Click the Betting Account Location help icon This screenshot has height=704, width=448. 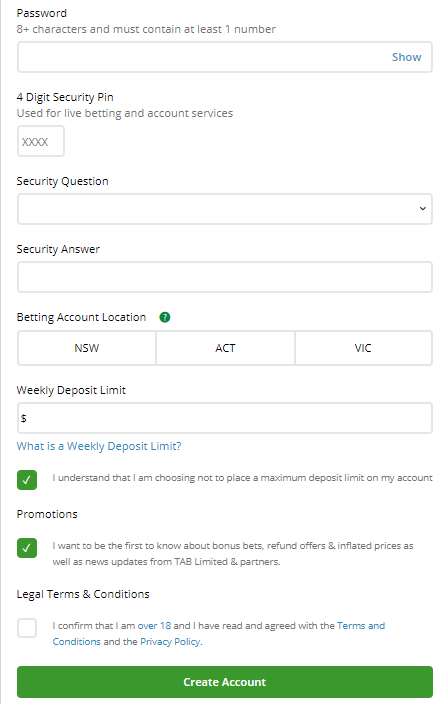tap(165, 317)
